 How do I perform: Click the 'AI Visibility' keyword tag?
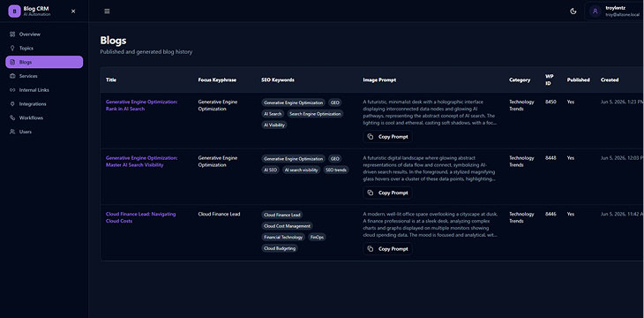click(x=274, y=125)
